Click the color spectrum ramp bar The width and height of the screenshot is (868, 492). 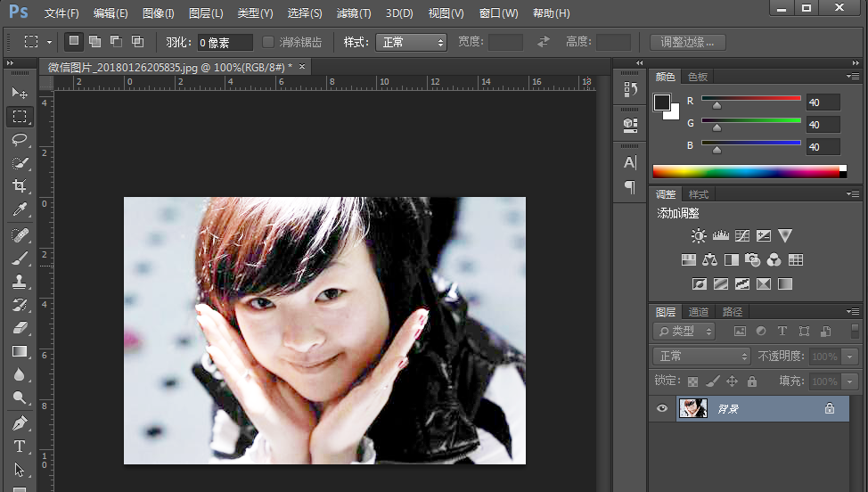(745, 171)
